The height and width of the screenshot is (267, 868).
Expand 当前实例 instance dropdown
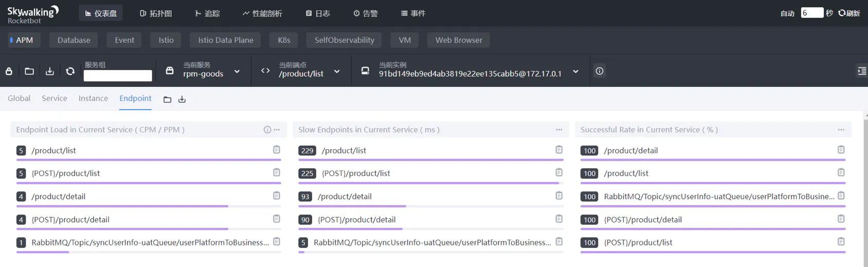[x=575, y=72]
